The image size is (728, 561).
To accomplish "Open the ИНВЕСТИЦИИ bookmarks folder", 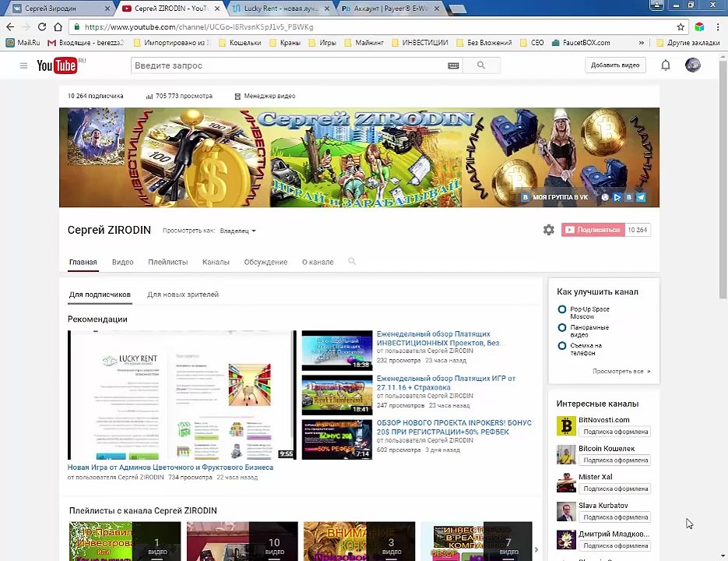I will point(420,43).
